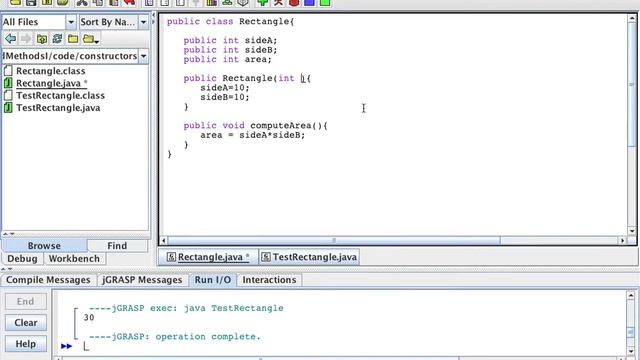The height and width of the screenshot is (360, 640).
Task: Show the jGRASP Messages tab
Action: [x=142, y=280]
